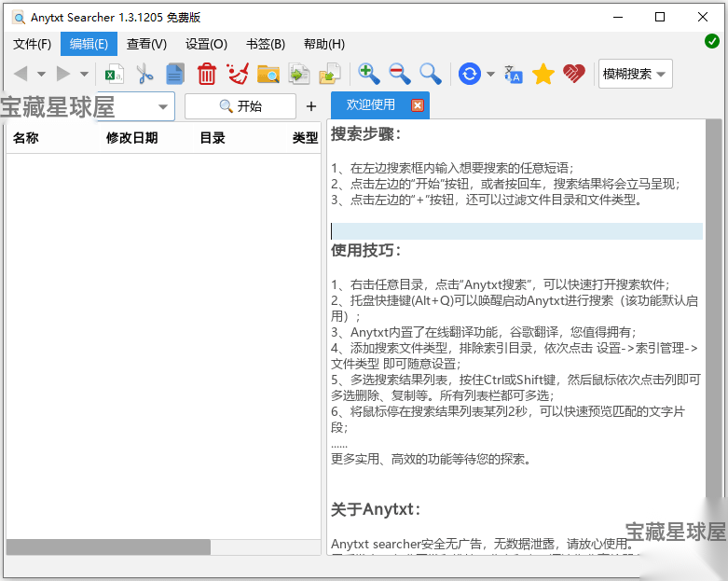Reset zoom with plain magnifier icon
This screenshot has width=728, height=581.
click(431, 74)
